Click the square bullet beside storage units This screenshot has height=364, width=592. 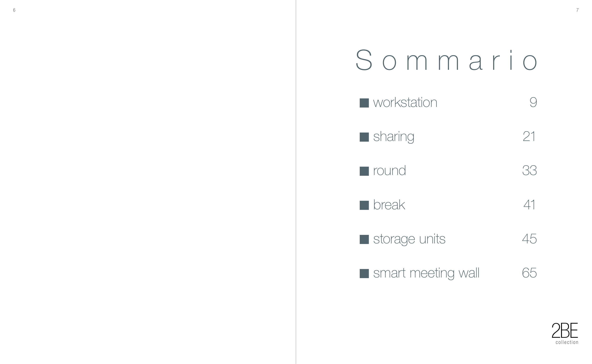point(364,240)
